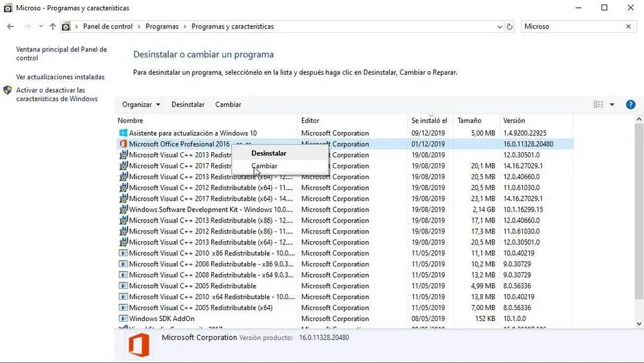Viewport: 644px width, 363px height.
Task: Click the search field containing 'Microso'
Action: [573, 26]
